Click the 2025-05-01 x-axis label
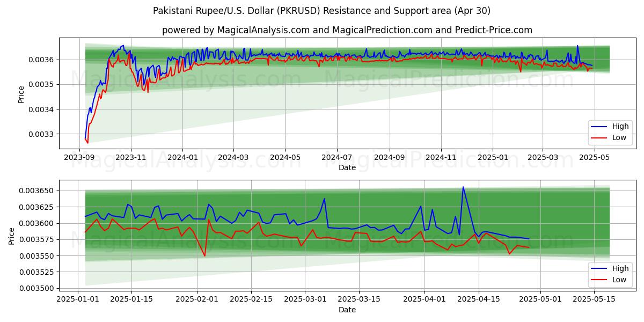 [x=540, y=299]
